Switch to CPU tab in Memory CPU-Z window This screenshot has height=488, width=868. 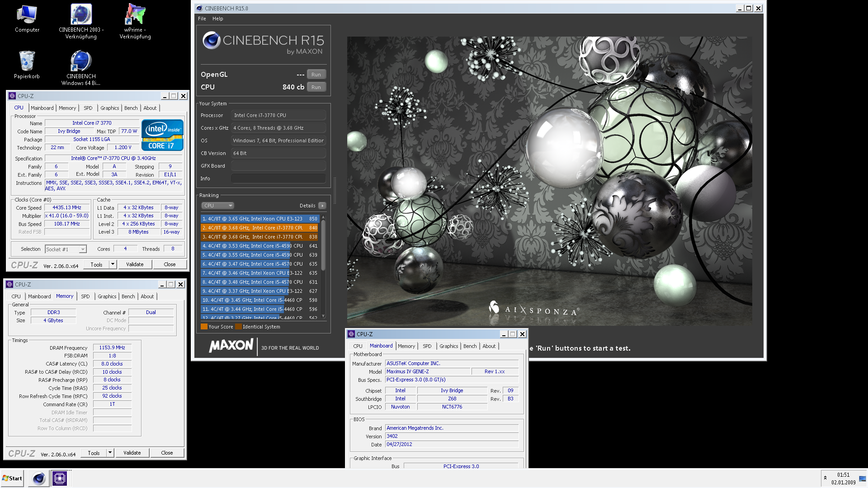(x=16, y=296)
